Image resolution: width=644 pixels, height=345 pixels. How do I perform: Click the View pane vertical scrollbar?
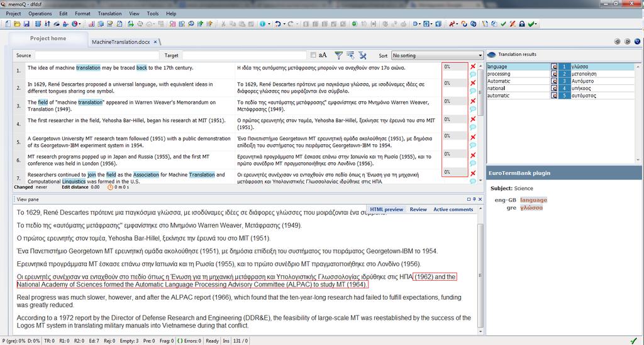pyautogui.click(x=480, y=269)
